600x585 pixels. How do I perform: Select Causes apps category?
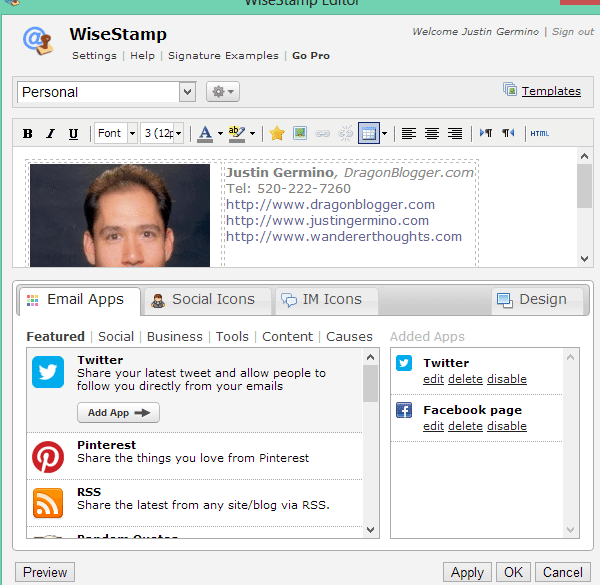pos(349,337)
